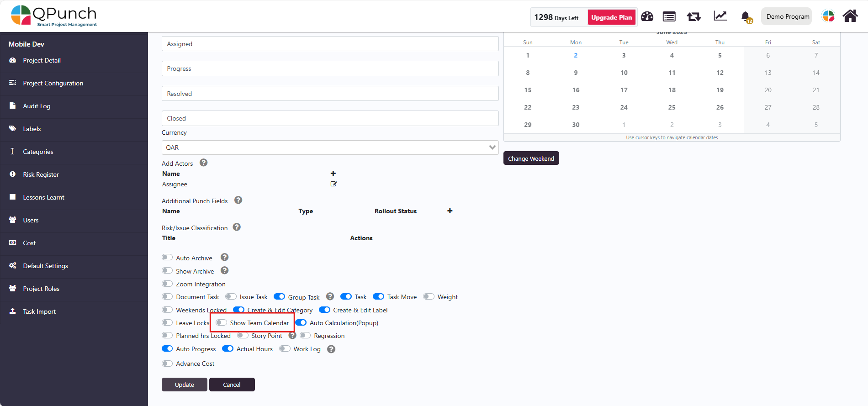The width and height of the screenshot is (868, 406).
Task: Open Audit Log in sidebar
Action: (x=74, y=106)
